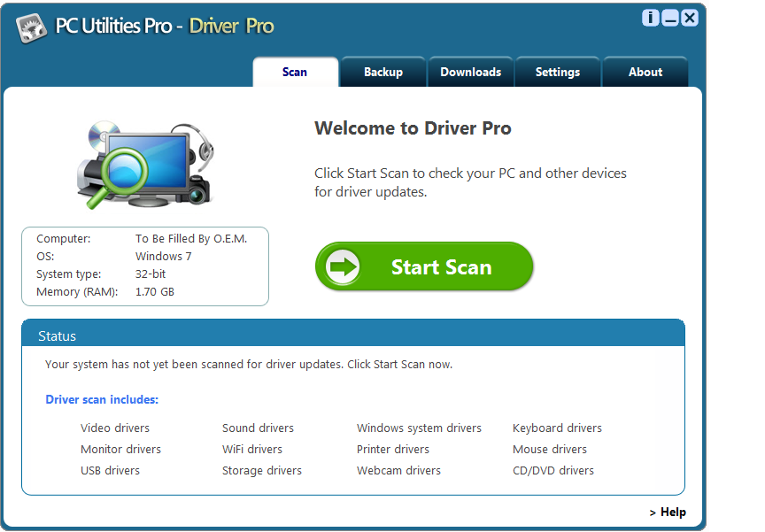This screenshot has width=765, height=532.
Task: Click the 'Driver scan includes:' label
Action: pos(102,399)
